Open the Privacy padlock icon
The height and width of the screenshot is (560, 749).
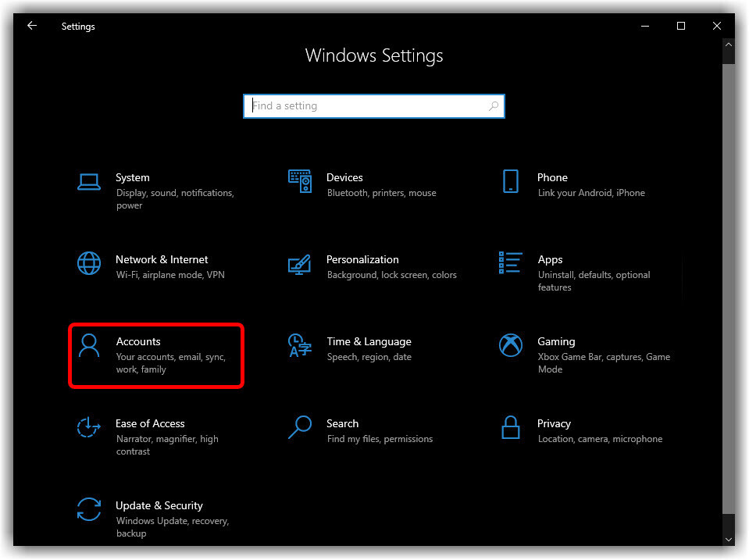tap(511, 427)
